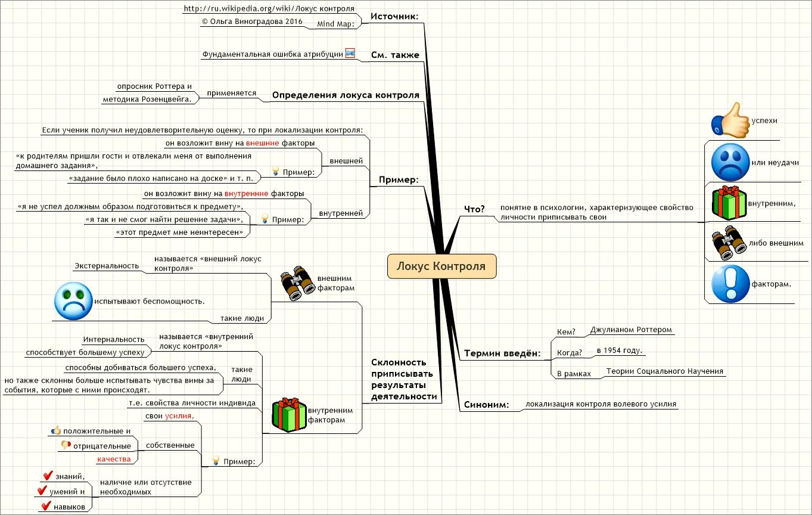Click the Джулианом Роттером node
The width and height of the screenshot is (812, 515).
(631, 330)
